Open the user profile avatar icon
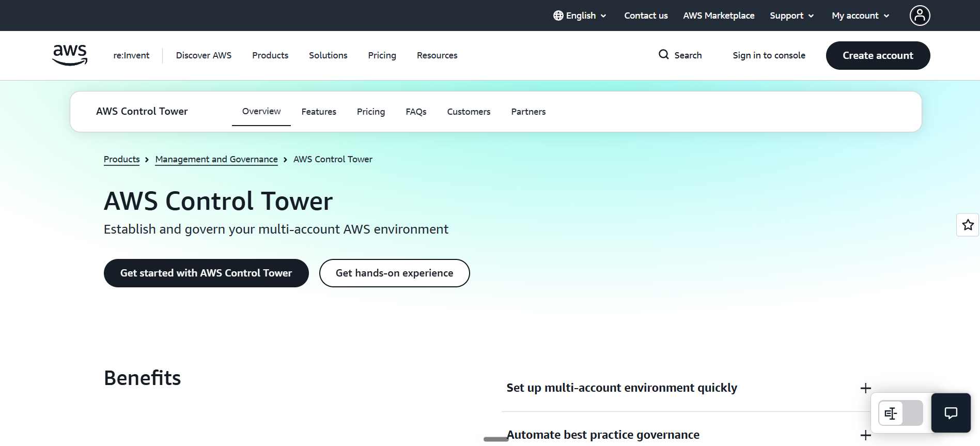The width and height of the screenshot is (980, 446). click(920, 16)
